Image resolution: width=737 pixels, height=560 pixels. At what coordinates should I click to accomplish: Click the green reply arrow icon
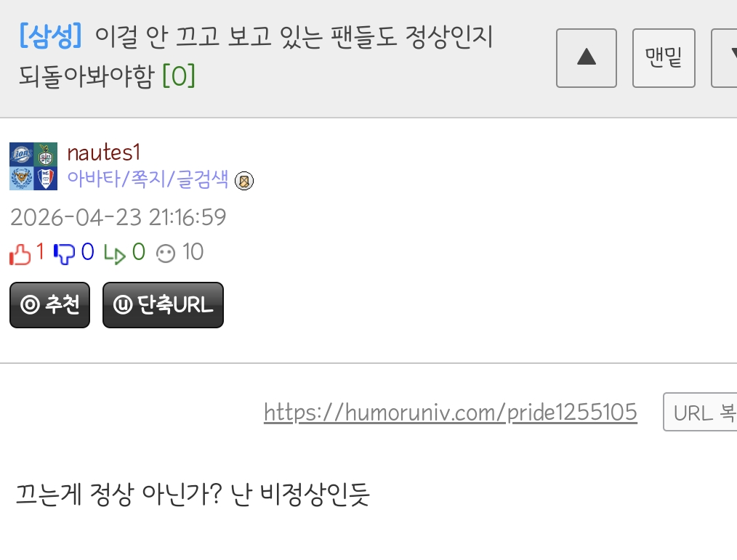[115, 254]
